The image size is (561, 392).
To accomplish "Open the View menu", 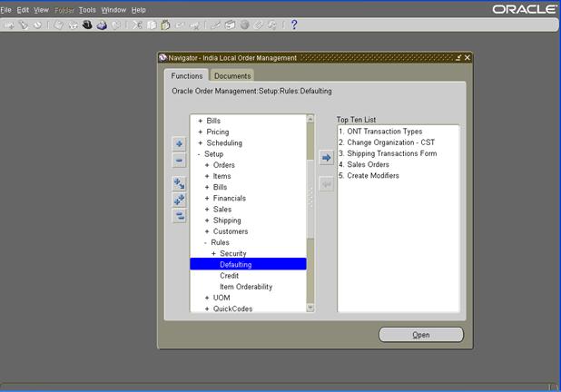I will [41, 10].
